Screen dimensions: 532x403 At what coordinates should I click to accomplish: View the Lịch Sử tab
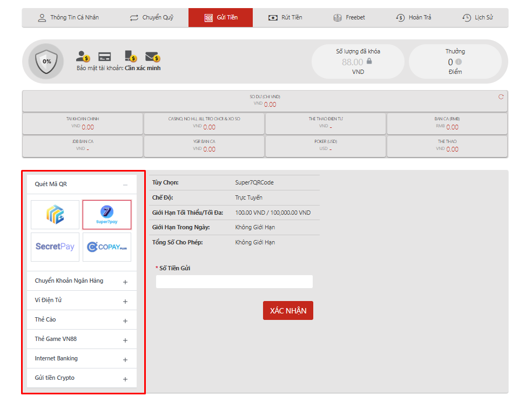tap(477, 18)
